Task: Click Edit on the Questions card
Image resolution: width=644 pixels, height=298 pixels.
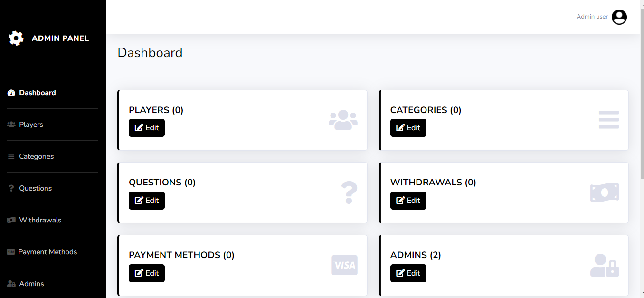Action: coord(147,201)
